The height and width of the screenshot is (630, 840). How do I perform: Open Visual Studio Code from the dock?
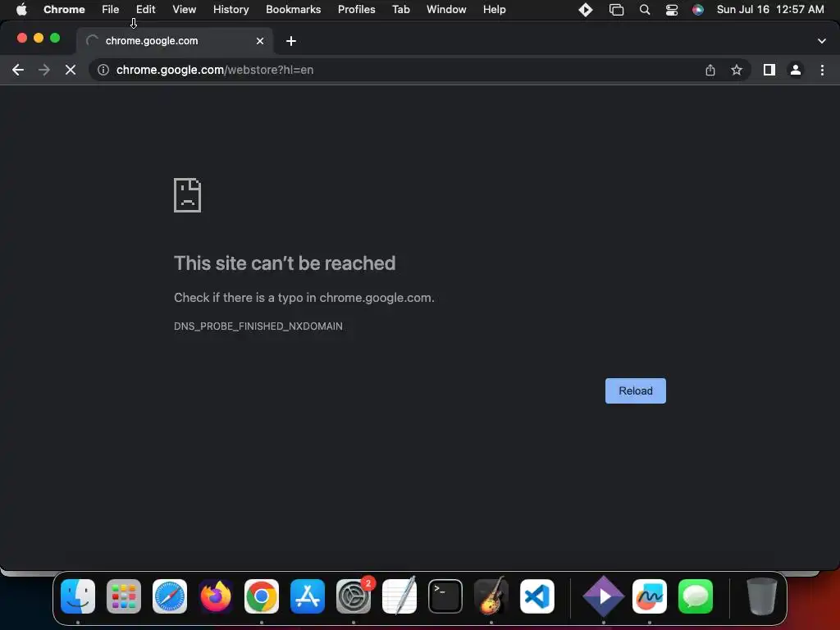(x=537, y=596)
